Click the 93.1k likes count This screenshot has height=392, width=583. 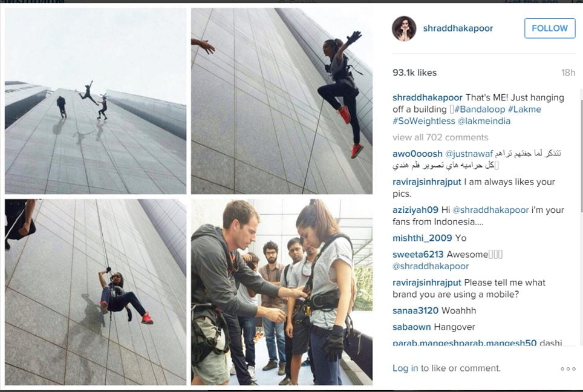[414, 73]
